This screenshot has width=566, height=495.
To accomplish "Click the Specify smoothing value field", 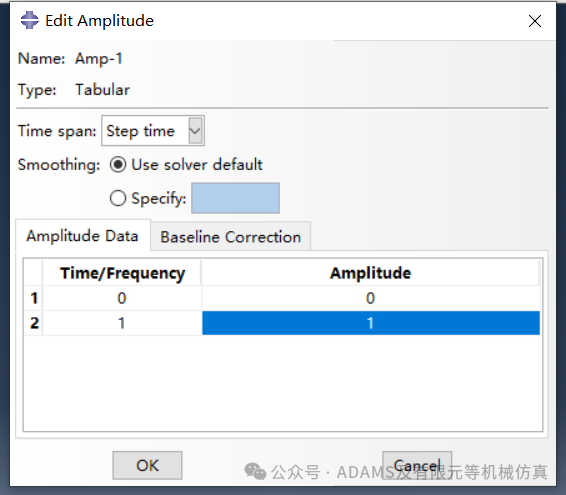I will click(235, 198).
